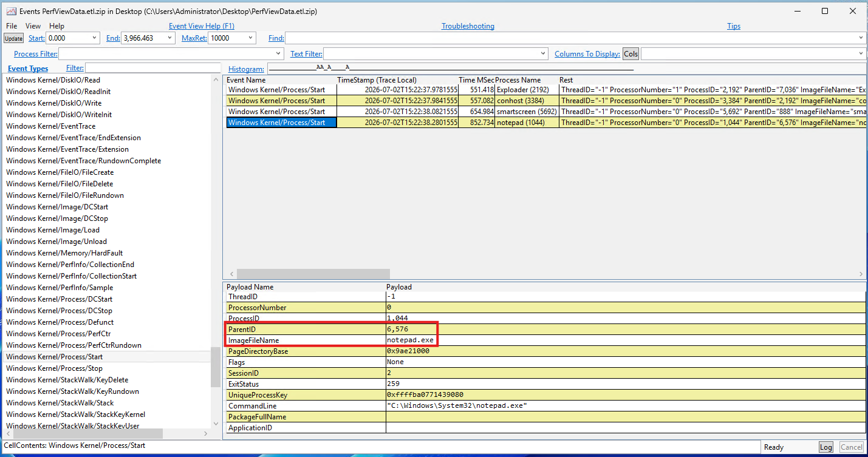Click the event types horizontal scrollbar
This screenshot has width=868, height=457.
pos(88,434)
